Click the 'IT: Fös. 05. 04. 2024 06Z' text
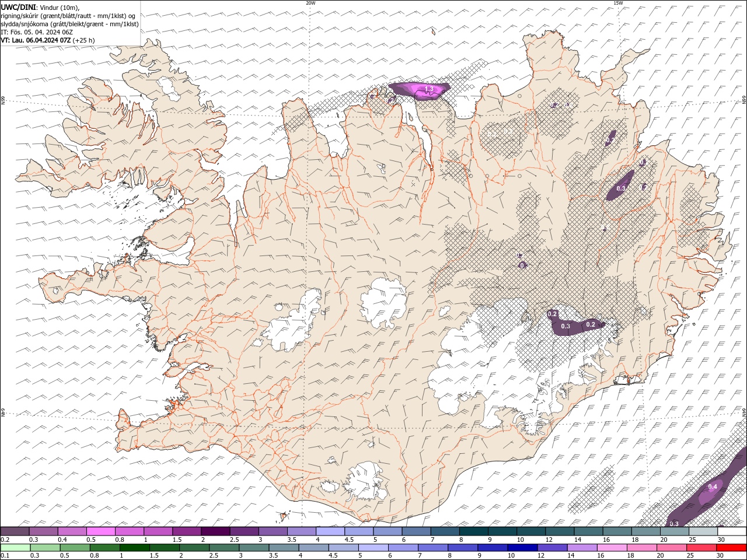The height and width of the screenshot is (560, 747). (x=36, y=32)
